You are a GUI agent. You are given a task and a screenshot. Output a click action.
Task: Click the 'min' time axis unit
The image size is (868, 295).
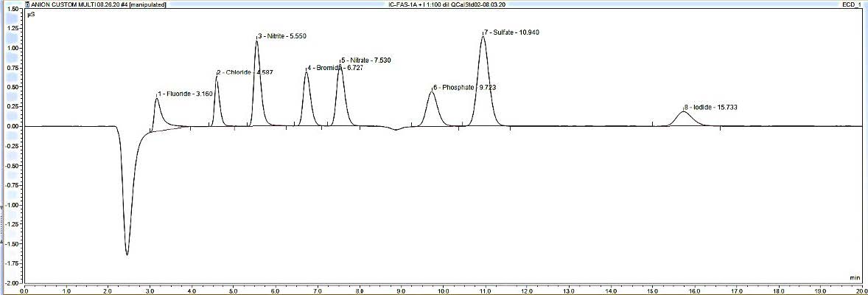(855, 277)
